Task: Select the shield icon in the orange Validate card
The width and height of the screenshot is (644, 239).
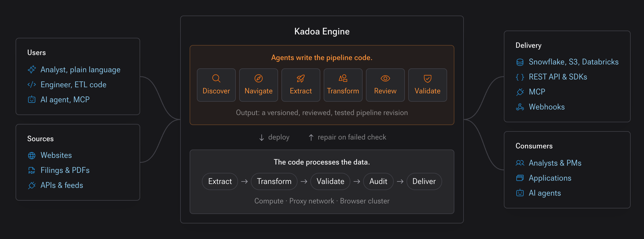Action: (428, 78)
